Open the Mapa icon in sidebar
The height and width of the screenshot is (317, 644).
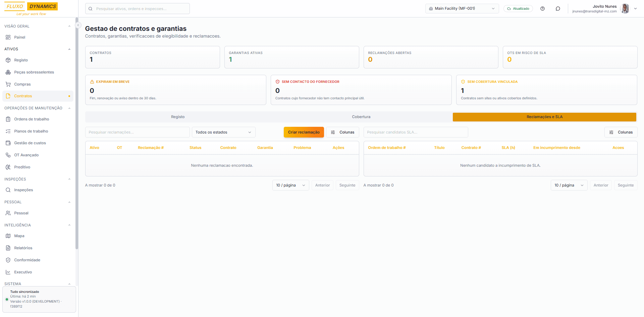tap(8, 236)
